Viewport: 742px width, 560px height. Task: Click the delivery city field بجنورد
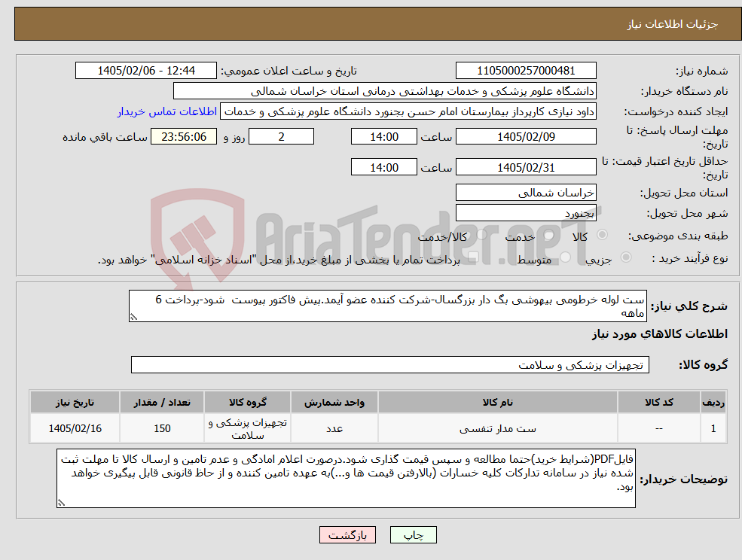coord(526,213)
